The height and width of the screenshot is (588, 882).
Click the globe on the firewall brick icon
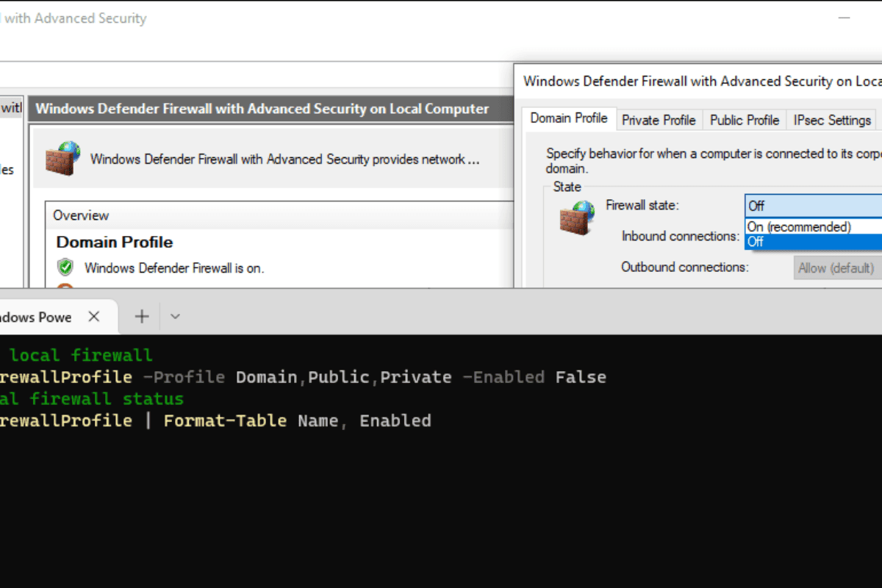click(x=69, y=147)
